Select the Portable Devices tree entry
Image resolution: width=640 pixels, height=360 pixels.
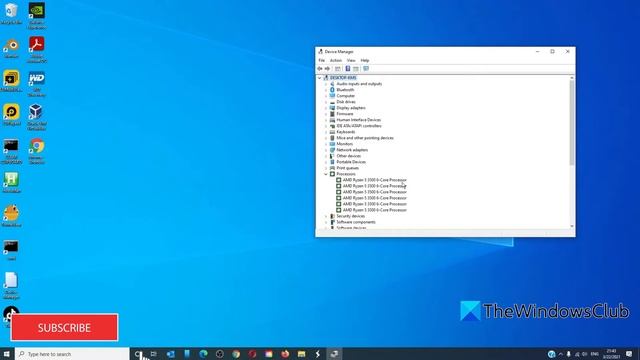[x=351, y=162]
